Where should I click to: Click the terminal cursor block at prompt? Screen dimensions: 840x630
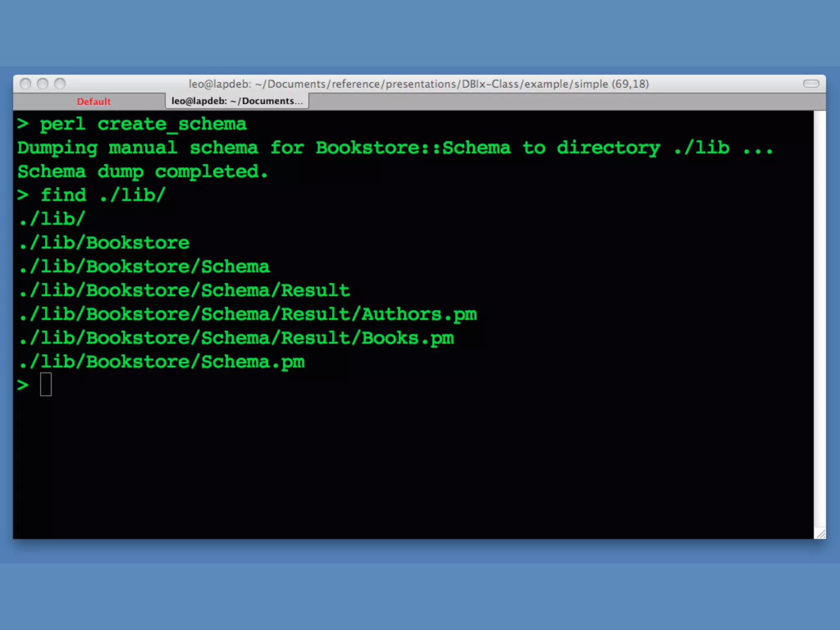46,384
